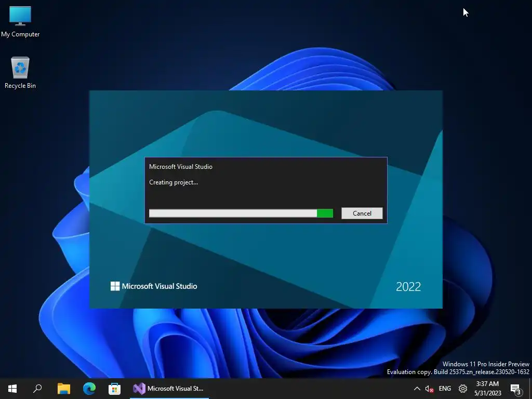Launch File Explorer from taskbar
The image size is (532, 399).
(63, 389)
